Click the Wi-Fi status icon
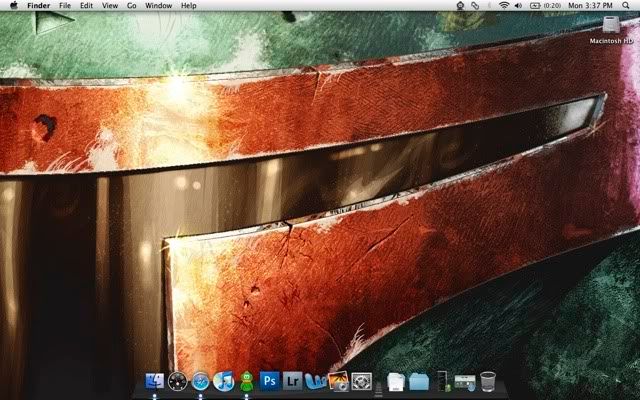This screenshot has height=400, width=640. pyautogui.click(x=503, y=6)
